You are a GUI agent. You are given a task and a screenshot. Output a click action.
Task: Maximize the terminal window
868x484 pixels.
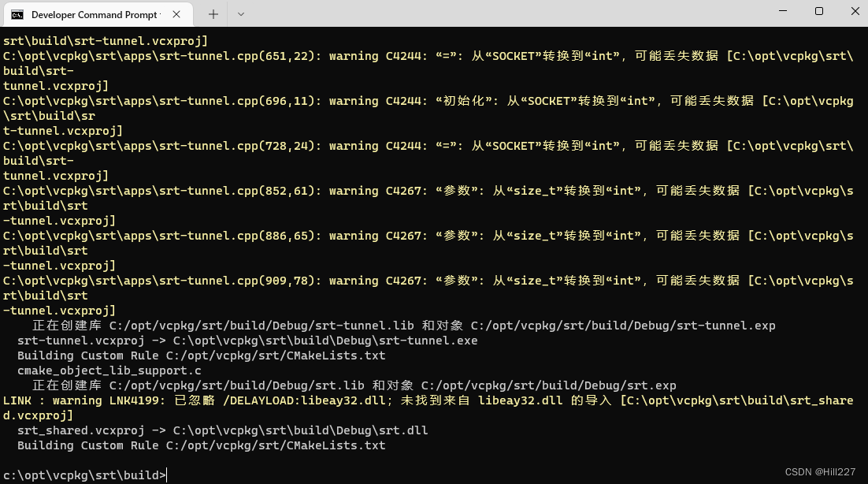(x=818, y=11)
